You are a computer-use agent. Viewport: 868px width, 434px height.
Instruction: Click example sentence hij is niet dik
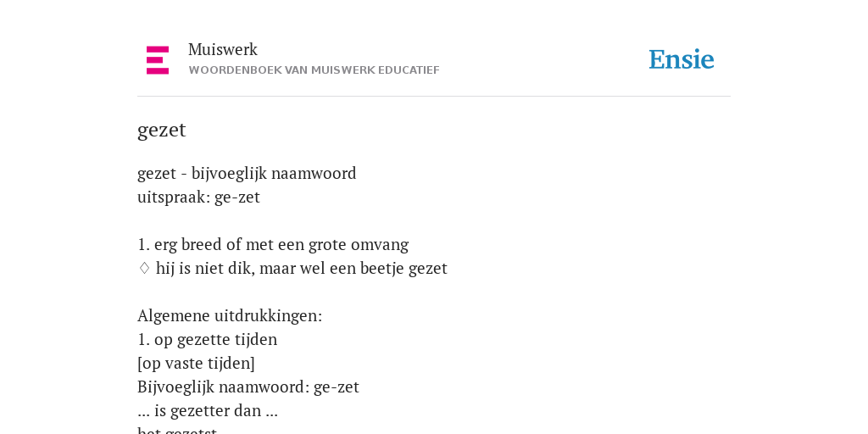pos(301,269)
